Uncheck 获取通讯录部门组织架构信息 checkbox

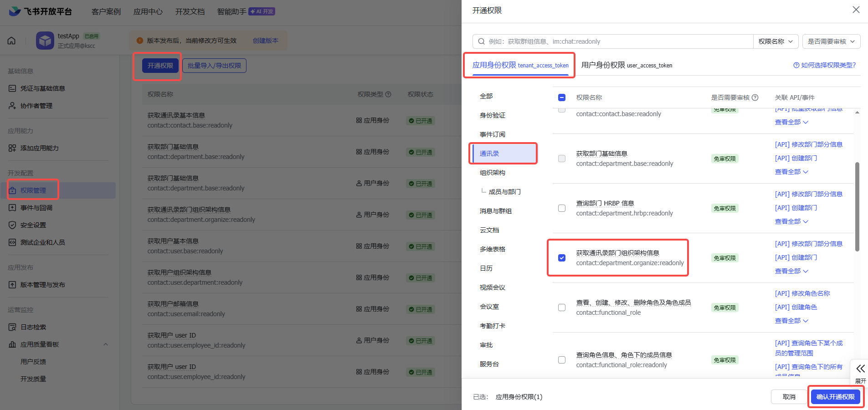pos(562,258)
